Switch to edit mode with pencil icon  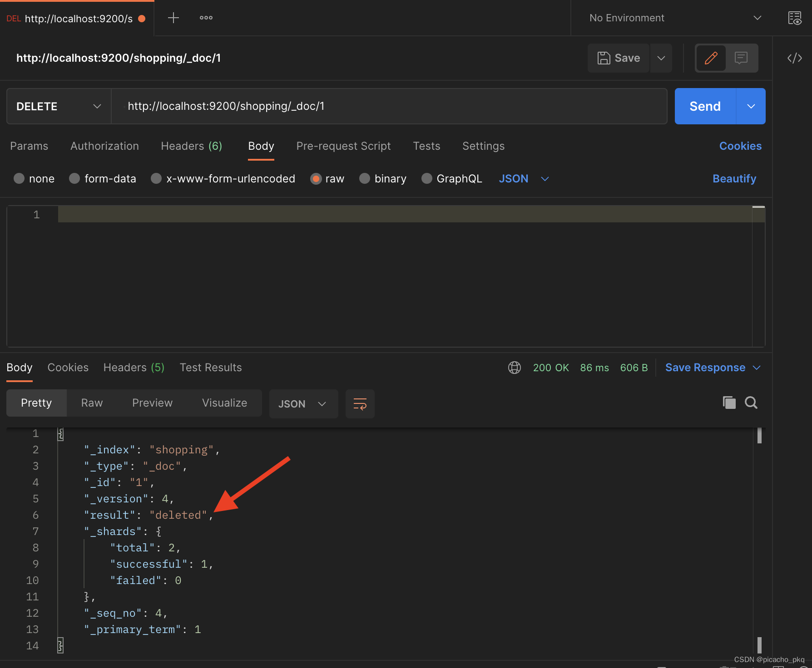(711, 58)
